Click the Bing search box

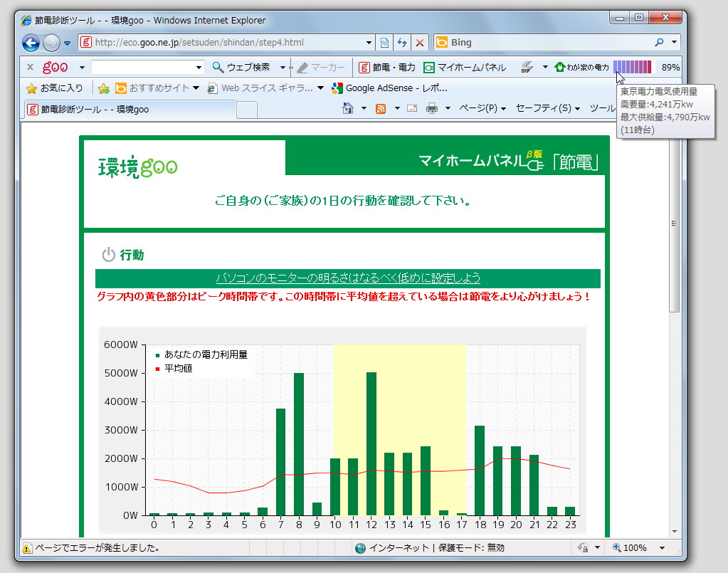[541, 42]
